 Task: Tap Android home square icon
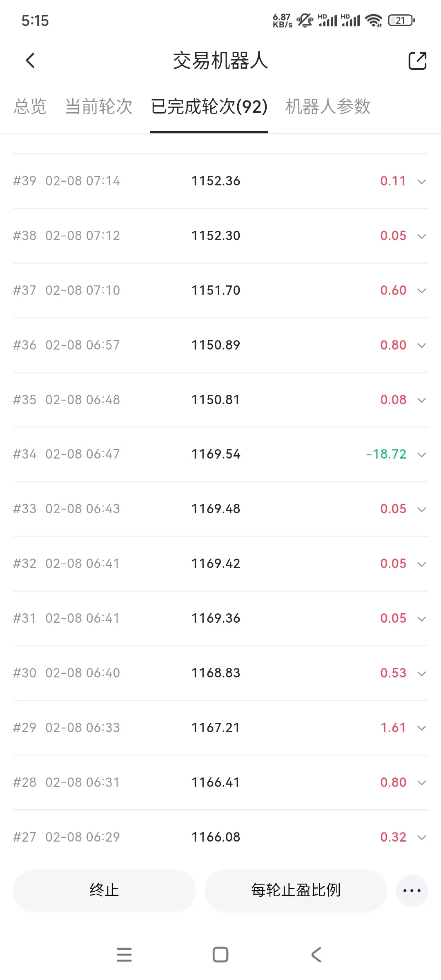220,955
